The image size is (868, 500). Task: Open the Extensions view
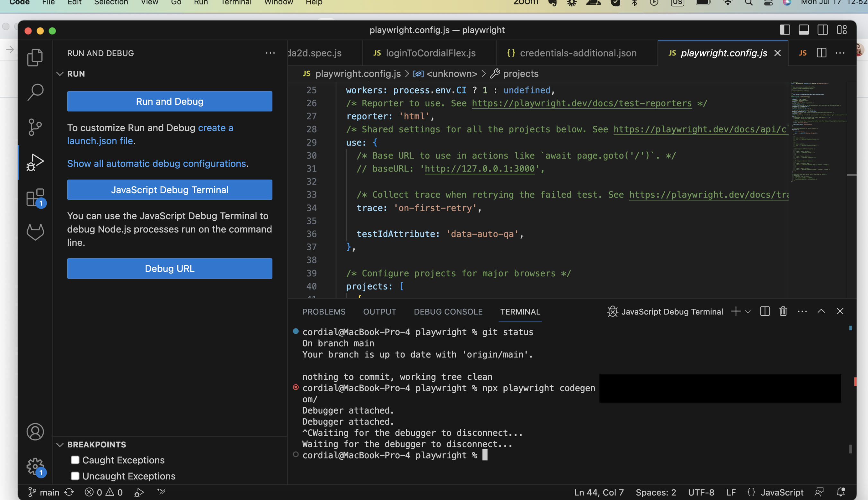point(35,197)
